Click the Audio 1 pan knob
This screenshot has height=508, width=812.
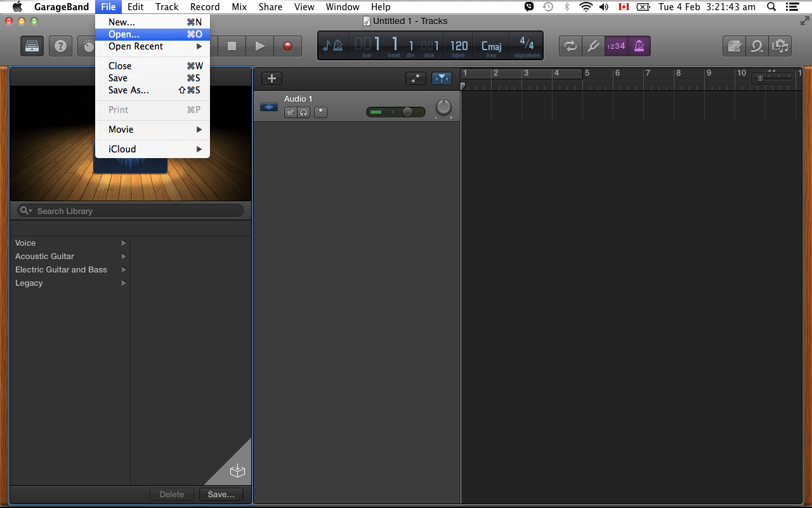[443, 107]
